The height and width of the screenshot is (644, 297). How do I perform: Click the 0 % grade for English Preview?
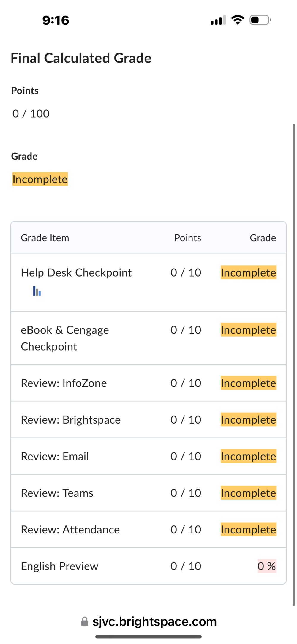click(267, 566)
